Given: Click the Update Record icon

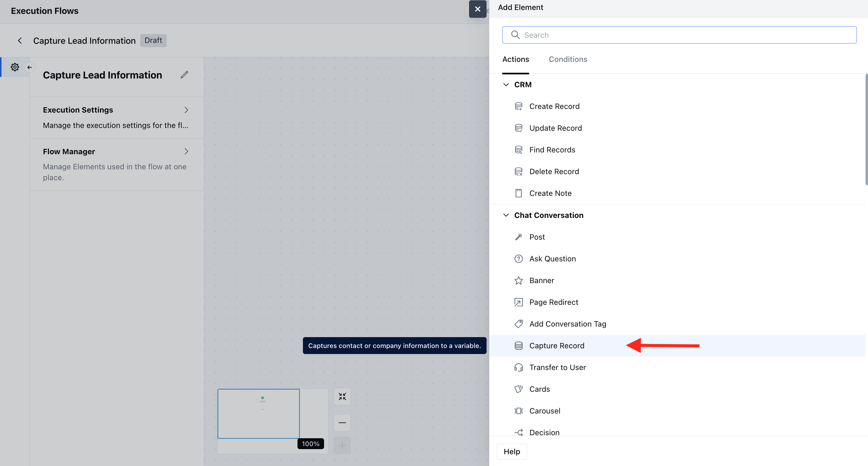Looking at the screenshot, I should point(519,128).
